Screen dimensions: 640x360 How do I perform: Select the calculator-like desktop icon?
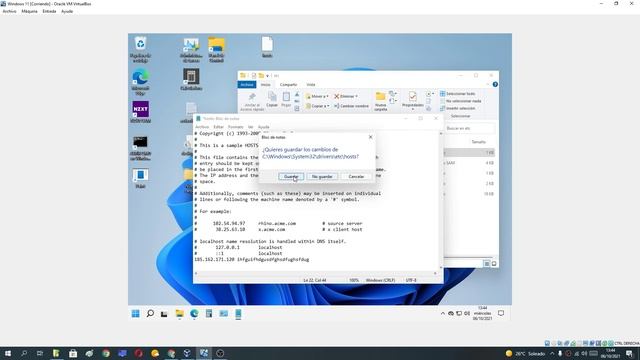[191, 79]
